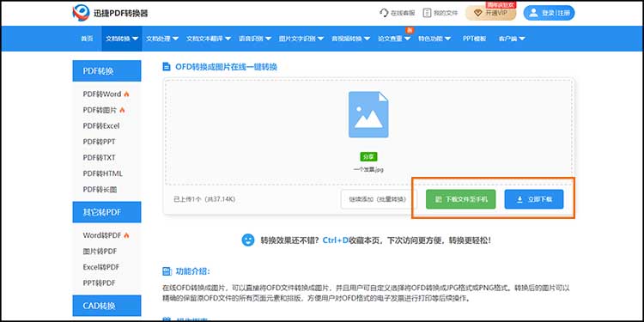Open 我的文件 document icon
Image resolution: width=644 pixels, height=322 pixels.
pos(427,13)
